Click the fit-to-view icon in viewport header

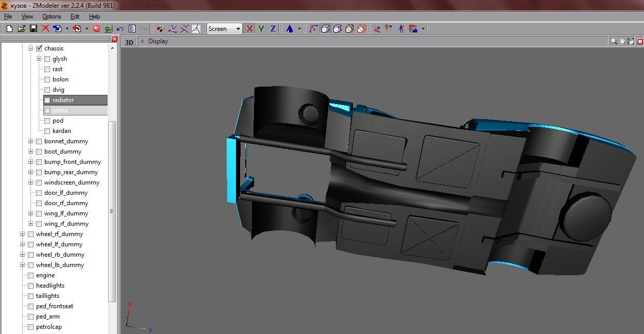[x=631, y=41]
